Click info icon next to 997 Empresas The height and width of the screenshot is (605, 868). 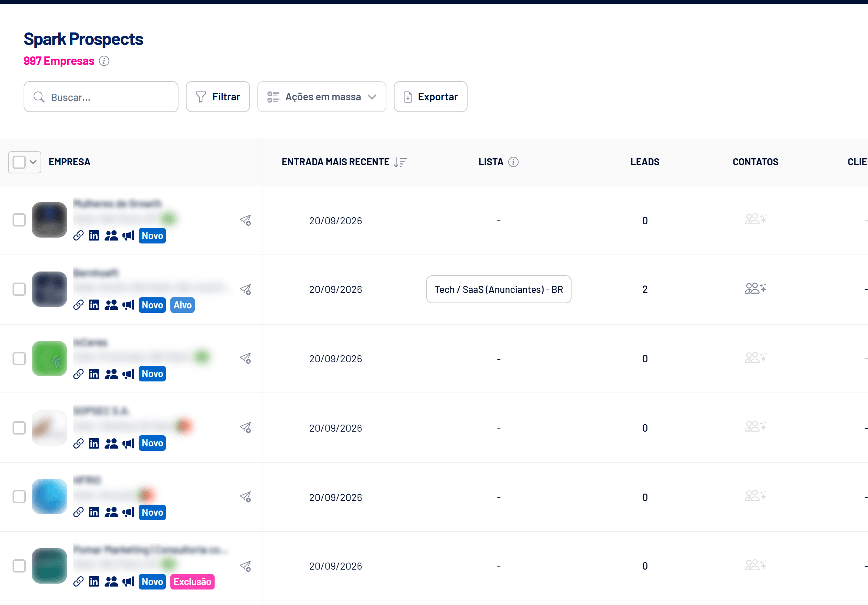coord(104,61)
